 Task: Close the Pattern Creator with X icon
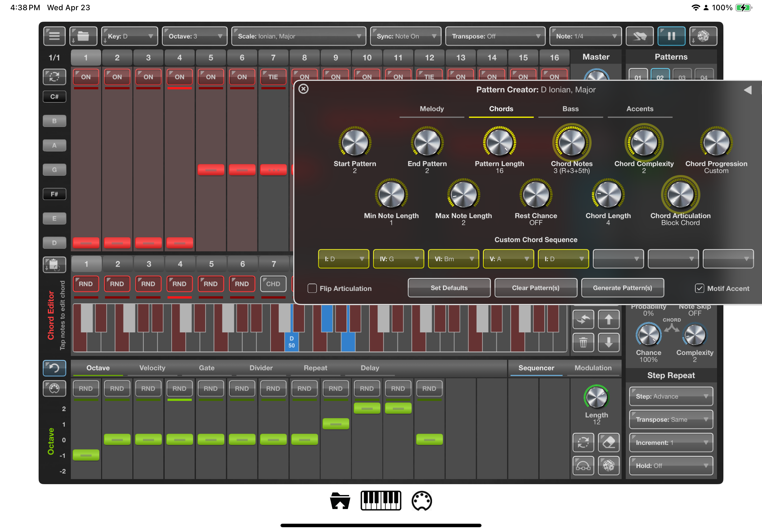(303, 89)
